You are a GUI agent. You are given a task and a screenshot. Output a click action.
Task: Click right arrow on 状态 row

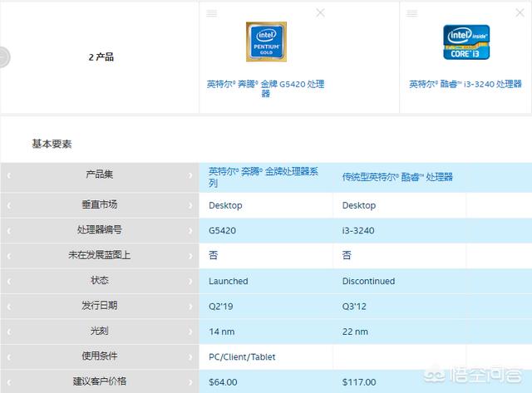pyautogui.click(x=190, y=281)
